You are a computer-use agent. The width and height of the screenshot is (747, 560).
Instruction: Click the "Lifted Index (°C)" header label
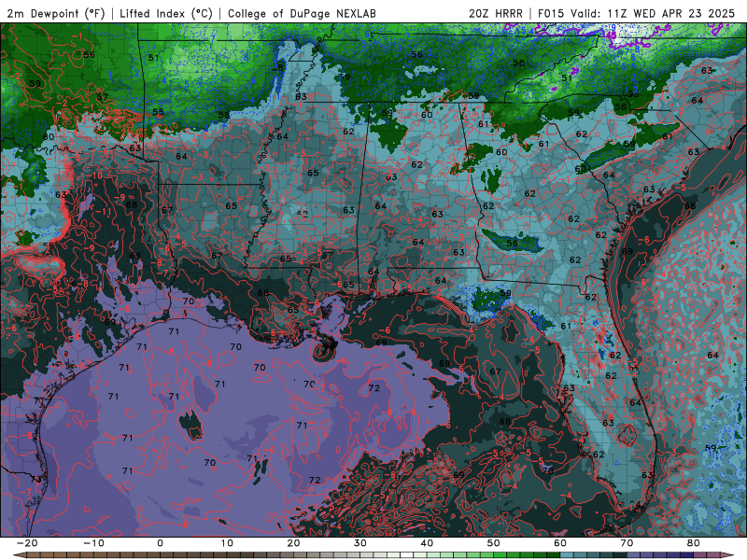(166, 13)
